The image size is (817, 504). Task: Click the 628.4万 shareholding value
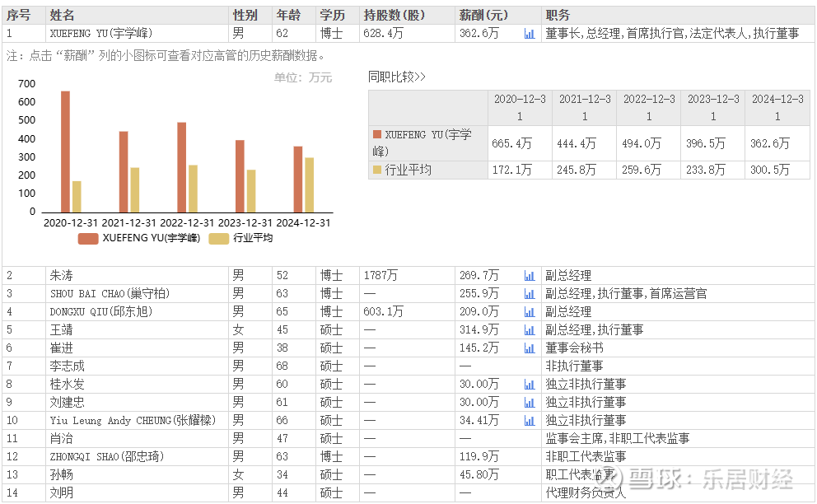point(383,34)
